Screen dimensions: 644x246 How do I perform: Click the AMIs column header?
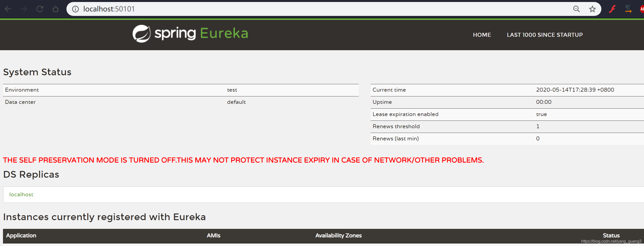click(x=213, y=236)
